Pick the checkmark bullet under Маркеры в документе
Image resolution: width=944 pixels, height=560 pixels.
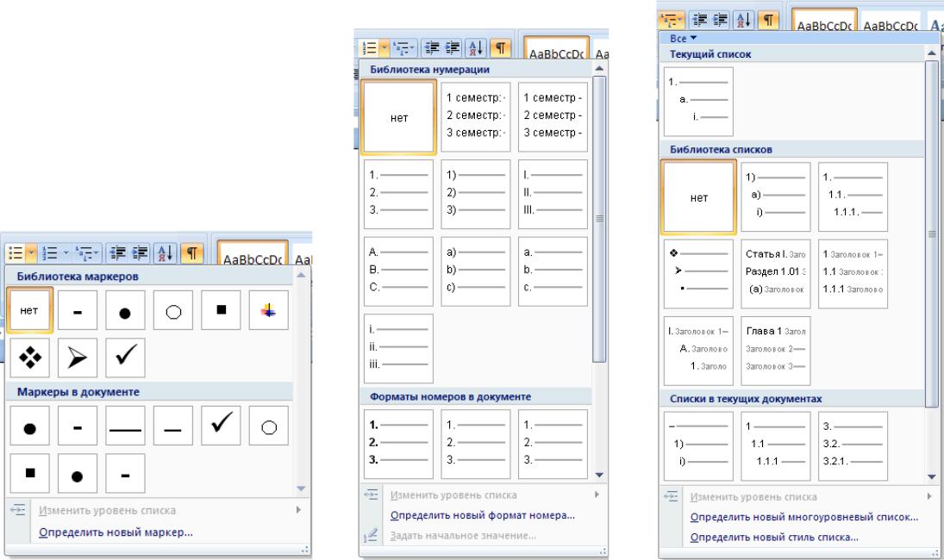click(221, 426)
